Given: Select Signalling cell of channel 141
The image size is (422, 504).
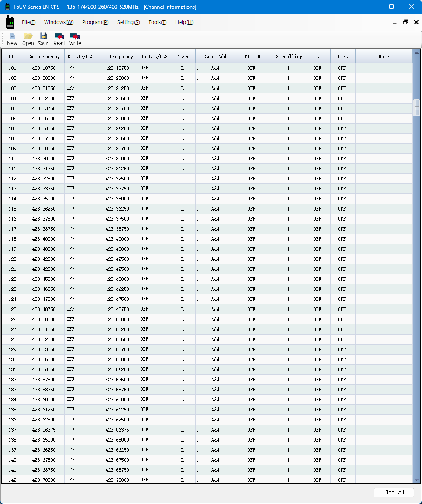Looking at the screenshot, I should tap(289, 470).
